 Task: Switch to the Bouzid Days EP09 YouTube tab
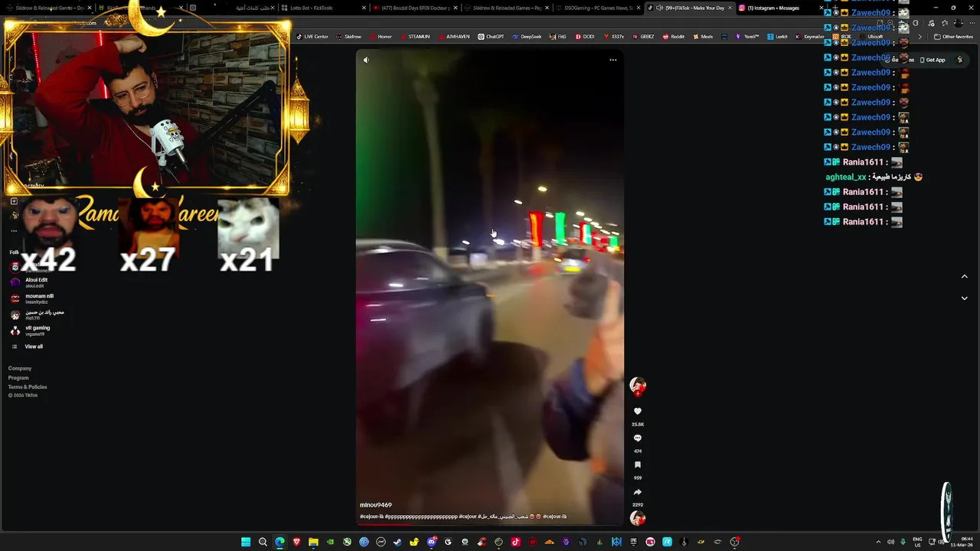coord(413,8)
